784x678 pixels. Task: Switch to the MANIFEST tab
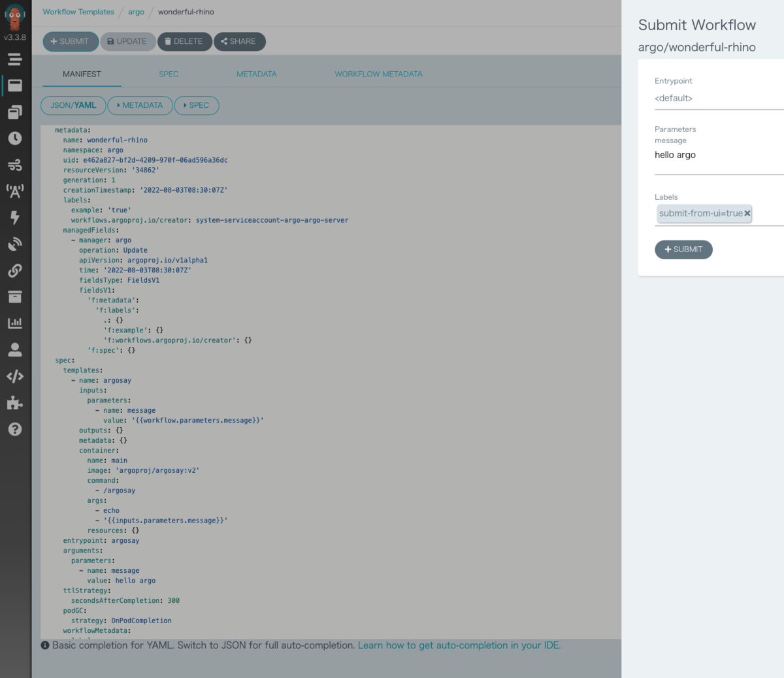click(82, 74)
